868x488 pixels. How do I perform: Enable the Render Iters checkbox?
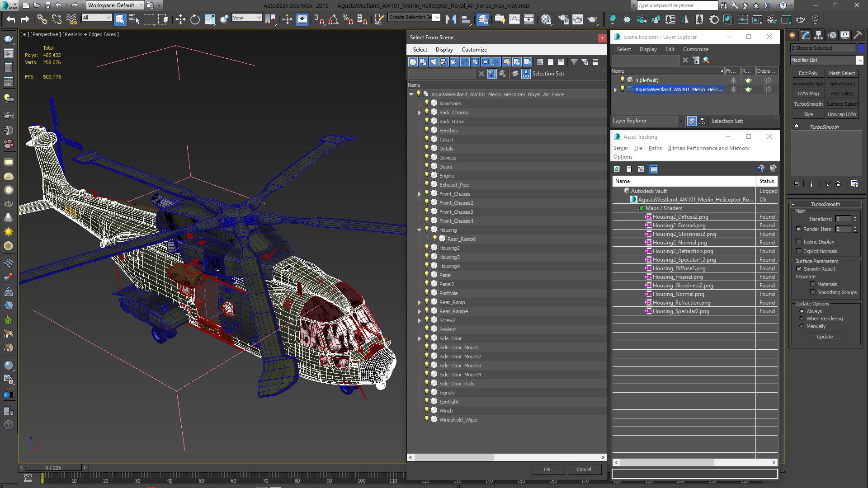798,229
